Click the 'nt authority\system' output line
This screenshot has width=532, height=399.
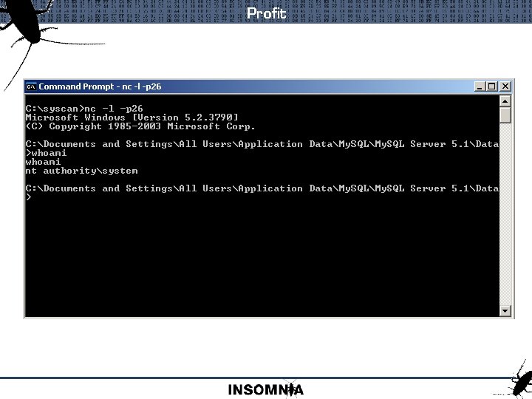(82, 171)
